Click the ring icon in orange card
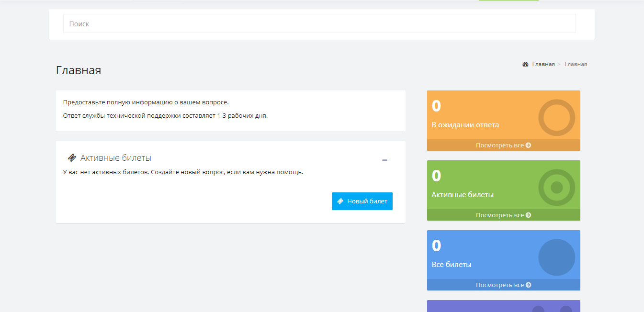This screenshot has height=312, width=644. tap(556, 118)
